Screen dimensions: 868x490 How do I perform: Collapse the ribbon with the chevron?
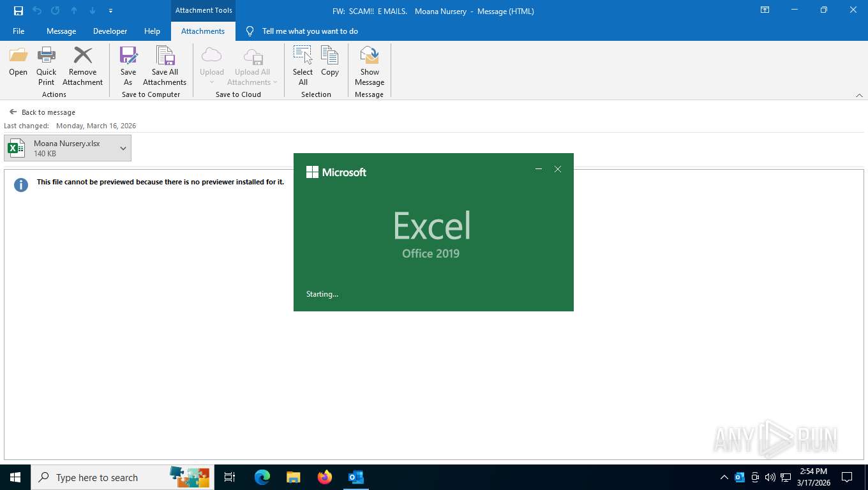859,95
